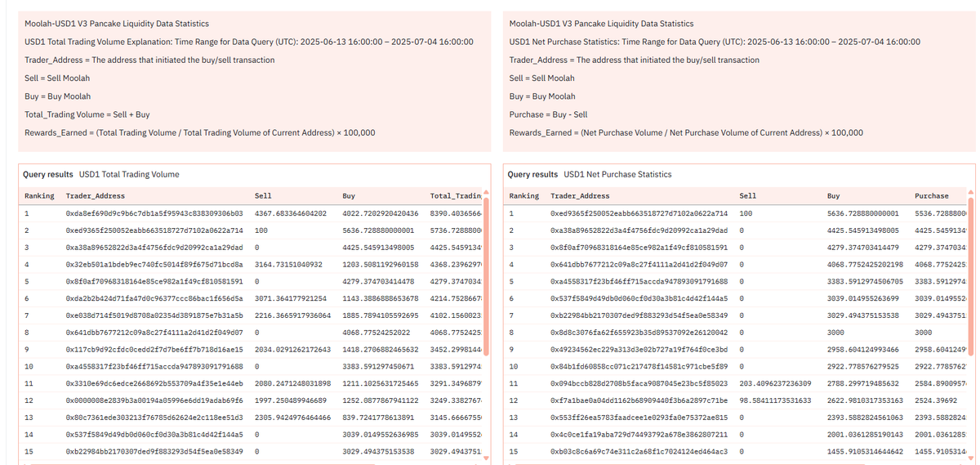Viewport: 980px width, 465px height.
Task: Click Buy value 1885.7894105592695
Action: pyautogui.click(x=381, y=315)
